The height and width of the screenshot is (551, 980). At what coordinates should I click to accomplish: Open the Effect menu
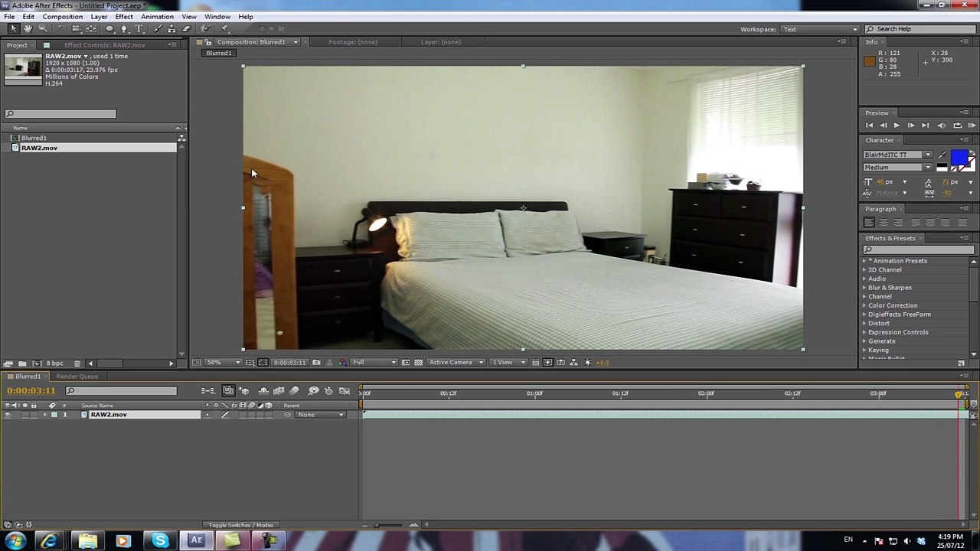[x=124, y=17]
